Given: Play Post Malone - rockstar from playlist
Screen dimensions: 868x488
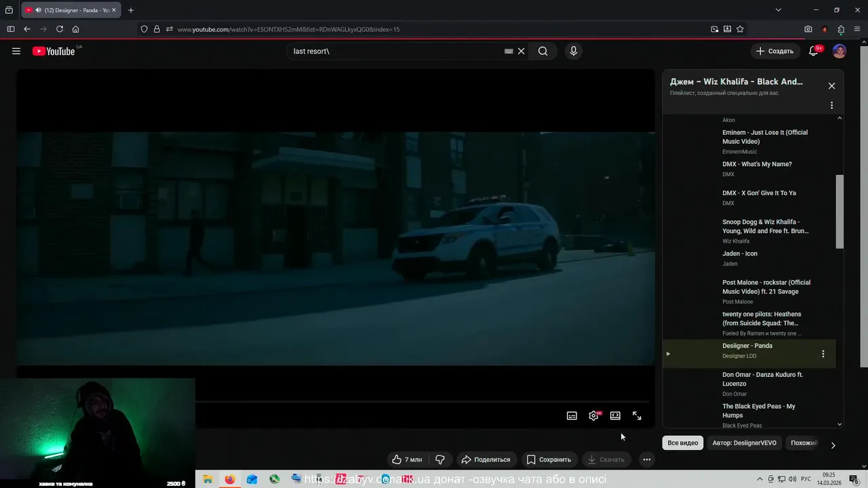Looking at the screenshot, I should (x=749, y=291).
